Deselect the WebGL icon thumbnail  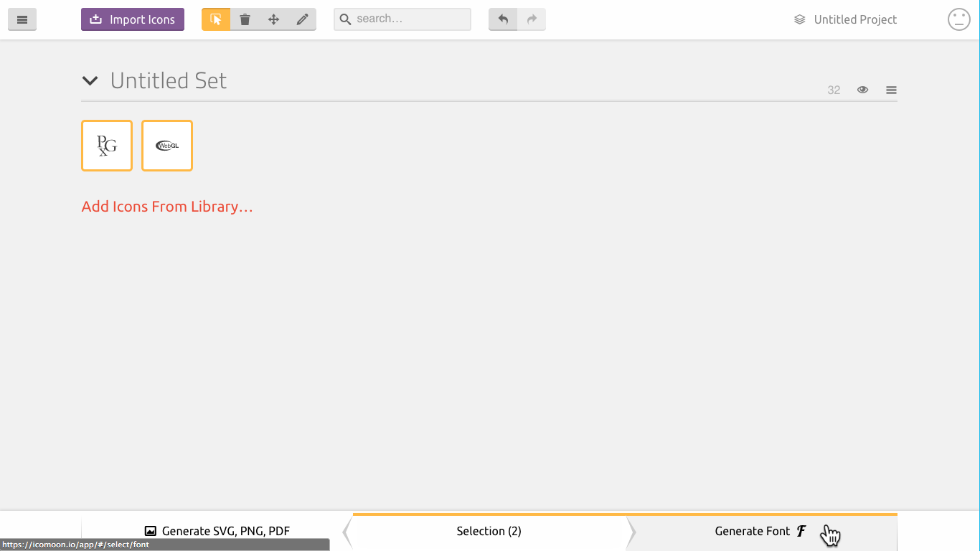point(167,146)
